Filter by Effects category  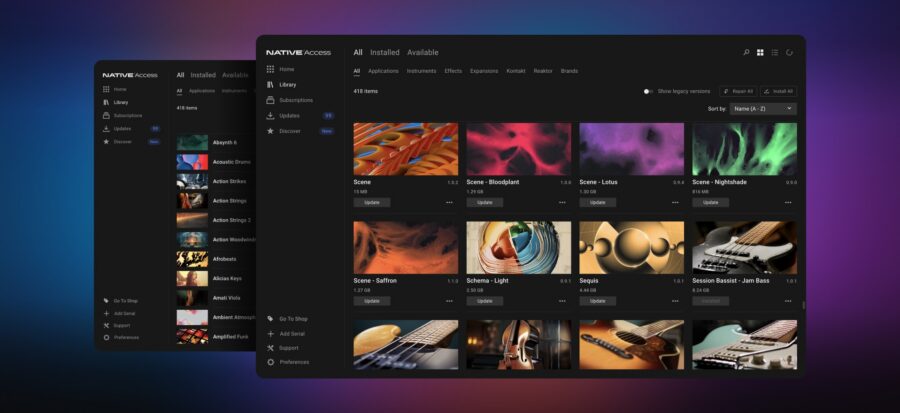[453, 71]
